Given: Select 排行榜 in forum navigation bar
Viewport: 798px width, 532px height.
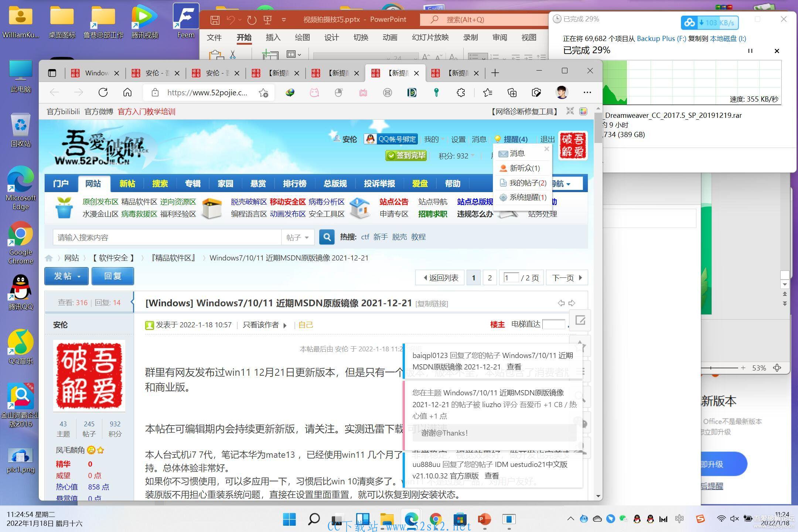Looking at the screenshot, I should (294, 184).
